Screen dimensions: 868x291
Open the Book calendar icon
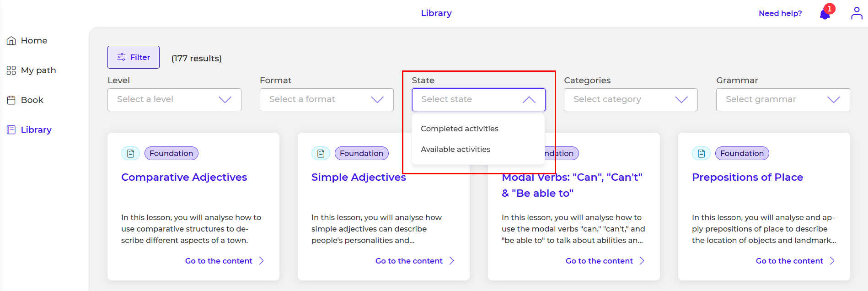(11, 100)
